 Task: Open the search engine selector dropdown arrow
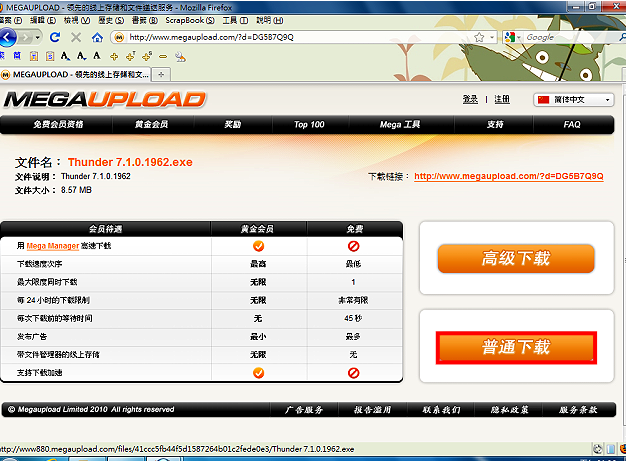[x=519, y=38]
